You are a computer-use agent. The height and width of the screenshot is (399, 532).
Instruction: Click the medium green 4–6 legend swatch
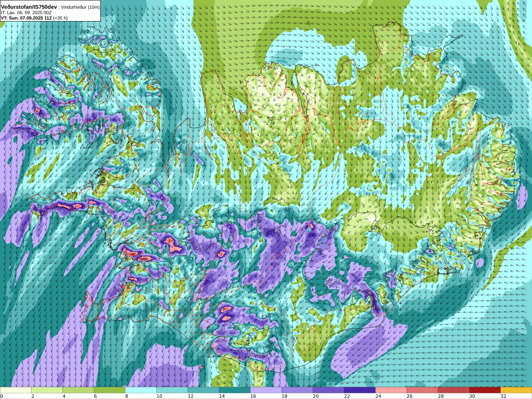click(x=78, y=390)
